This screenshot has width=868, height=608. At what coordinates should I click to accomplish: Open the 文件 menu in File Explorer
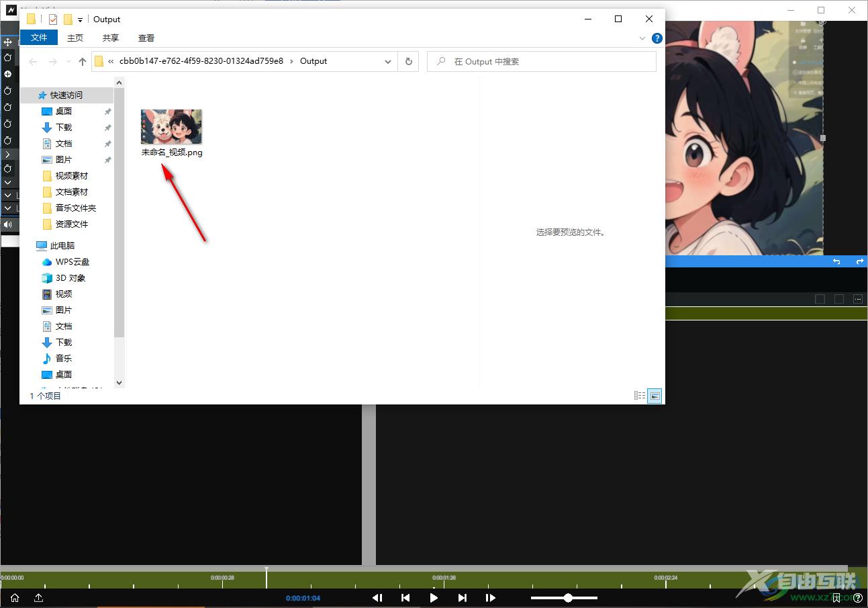[x=39, y=38]
